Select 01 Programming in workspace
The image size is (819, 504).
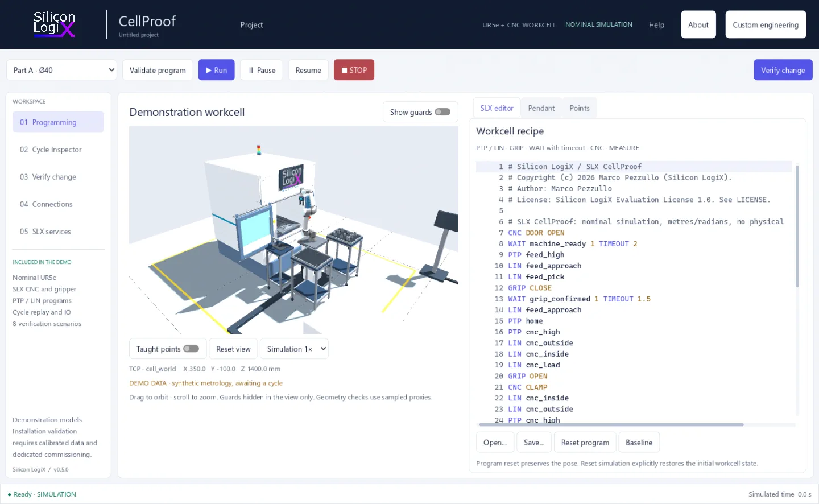coord(58,122)
